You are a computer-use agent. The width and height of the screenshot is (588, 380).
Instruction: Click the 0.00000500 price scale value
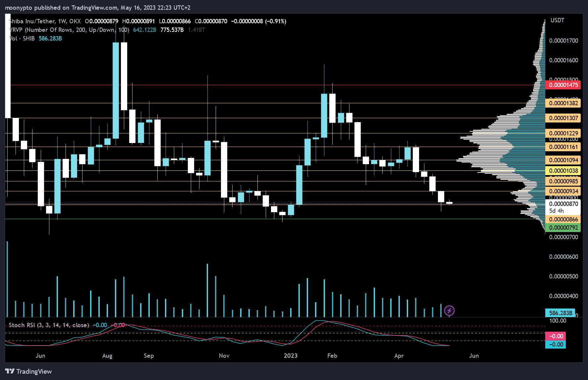click(563, 276)
